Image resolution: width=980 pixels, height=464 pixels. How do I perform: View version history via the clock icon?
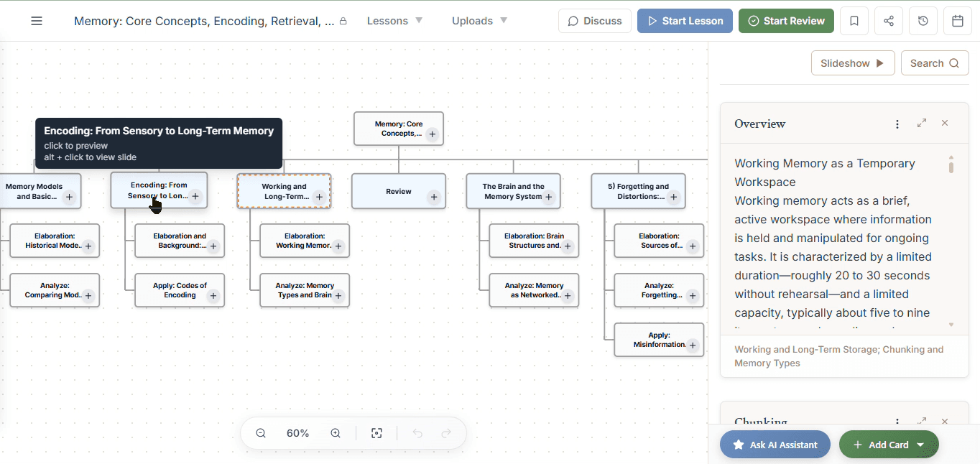coord(923,21)
